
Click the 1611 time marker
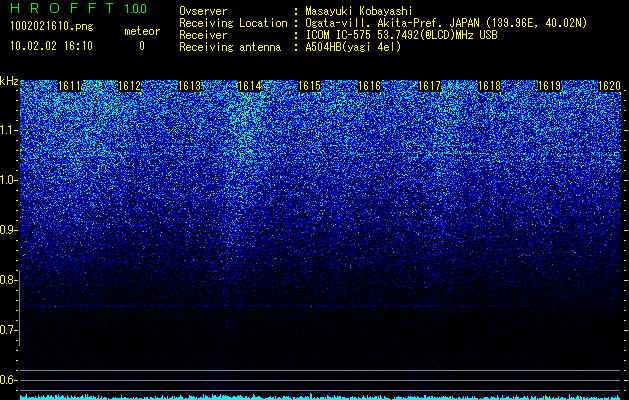click(x=69, y=86)
